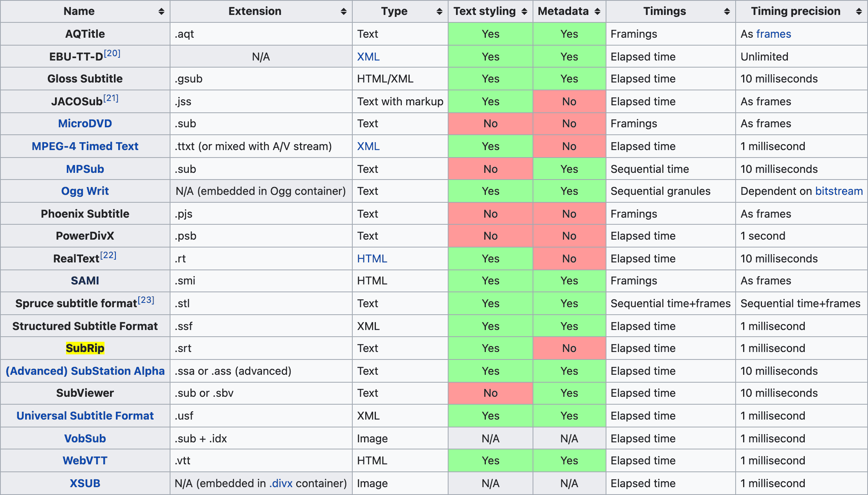Screen dimensions: 868x495
Task: Click the highlighted SubRip link
Action: (x=85, y=348)
